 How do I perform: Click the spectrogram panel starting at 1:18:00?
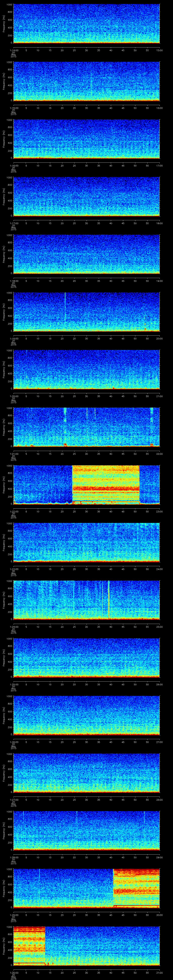(86, 254)
